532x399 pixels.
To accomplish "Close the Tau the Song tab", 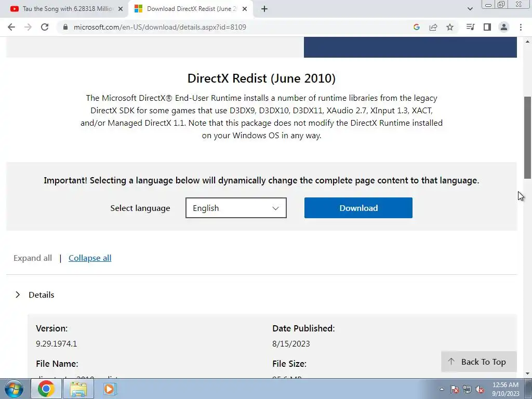I will click(x=121, y=9).
